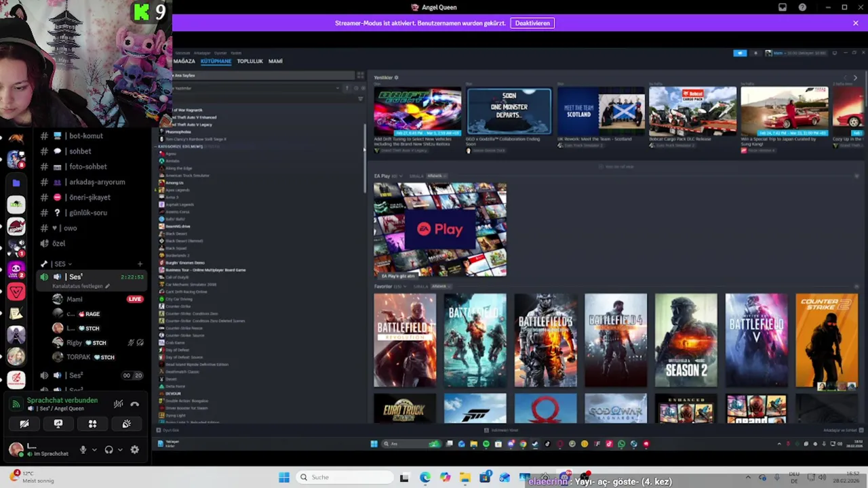Open microphone input options arrow
Screen dimensions: 868x488
coord(94,449)
